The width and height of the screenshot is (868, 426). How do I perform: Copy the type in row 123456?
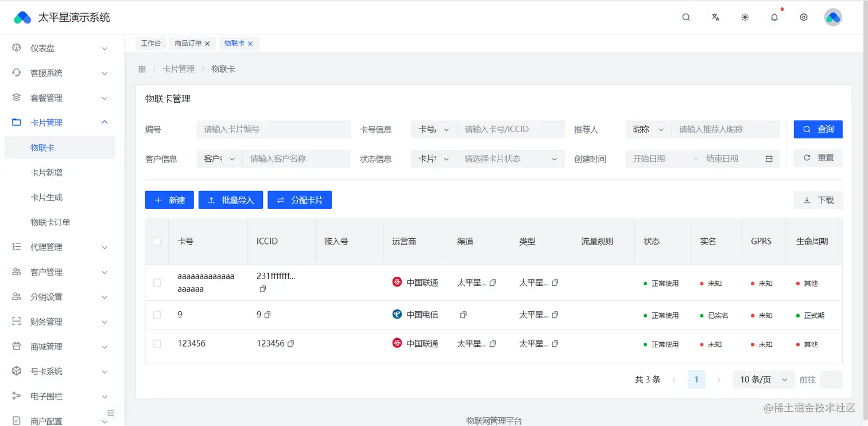(x=555, y=344)
